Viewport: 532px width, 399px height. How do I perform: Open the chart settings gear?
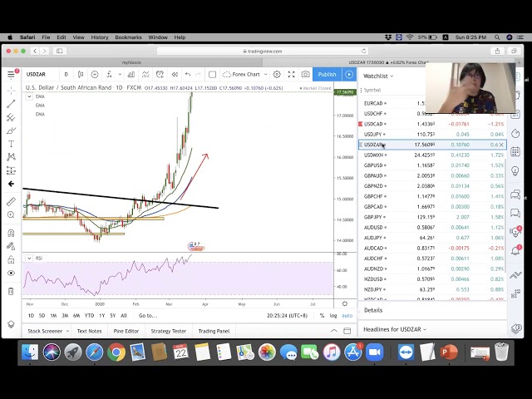click(277, 75)
